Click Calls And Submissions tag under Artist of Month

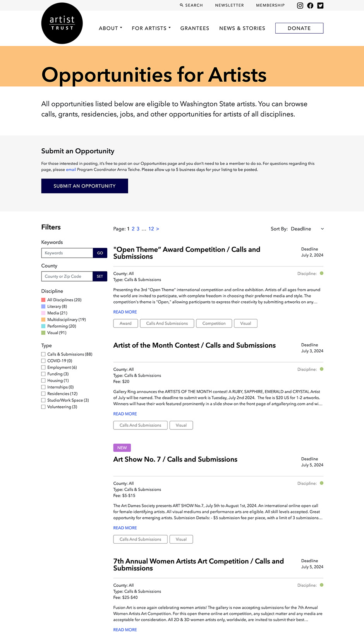[x=140, y=425]
